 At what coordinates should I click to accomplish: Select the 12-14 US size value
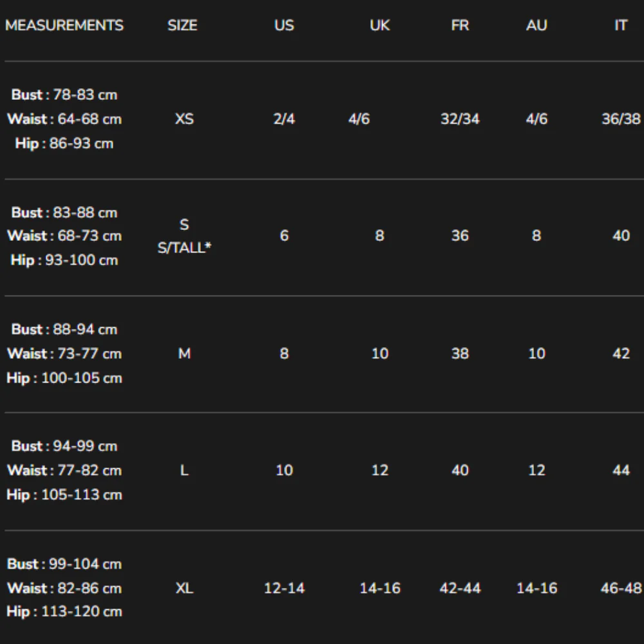(284, 588)
